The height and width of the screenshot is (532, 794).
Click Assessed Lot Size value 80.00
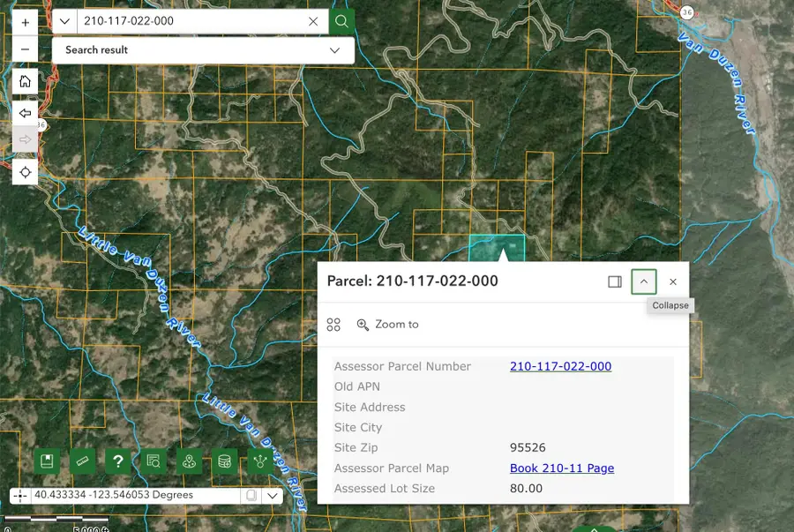pyautogui.click(x=526, y=489)
